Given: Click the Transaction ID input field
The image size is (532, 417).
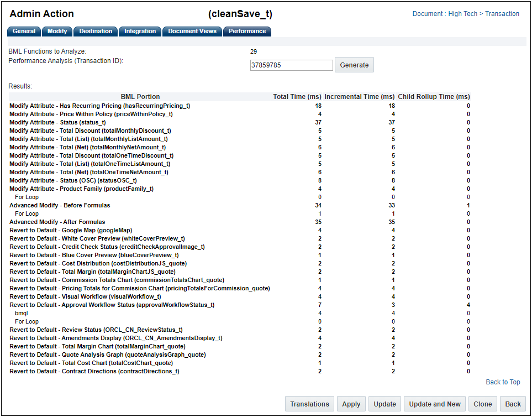Looking at the screenshot, I should [x=291, y=65].
